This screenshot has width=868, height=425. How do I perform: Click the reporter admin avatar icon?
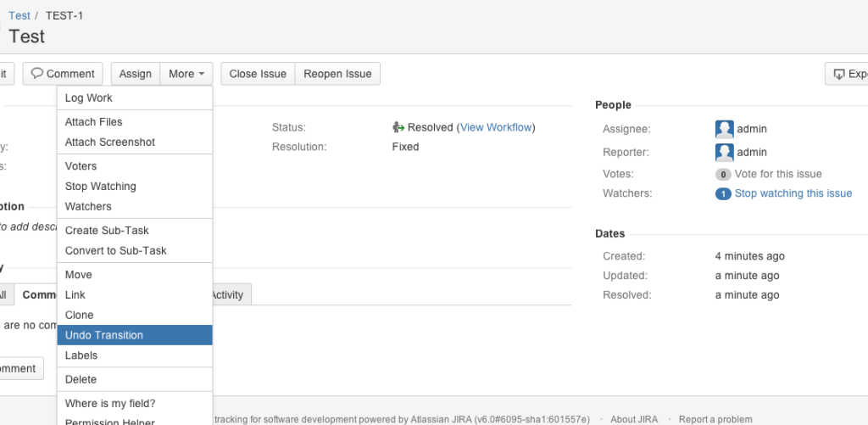724,153
